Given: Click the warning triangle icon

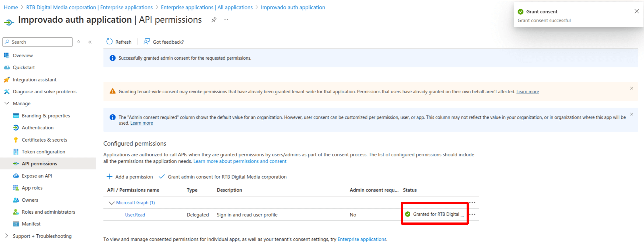Looking at the screenshot, I should (x=113, y=91).
